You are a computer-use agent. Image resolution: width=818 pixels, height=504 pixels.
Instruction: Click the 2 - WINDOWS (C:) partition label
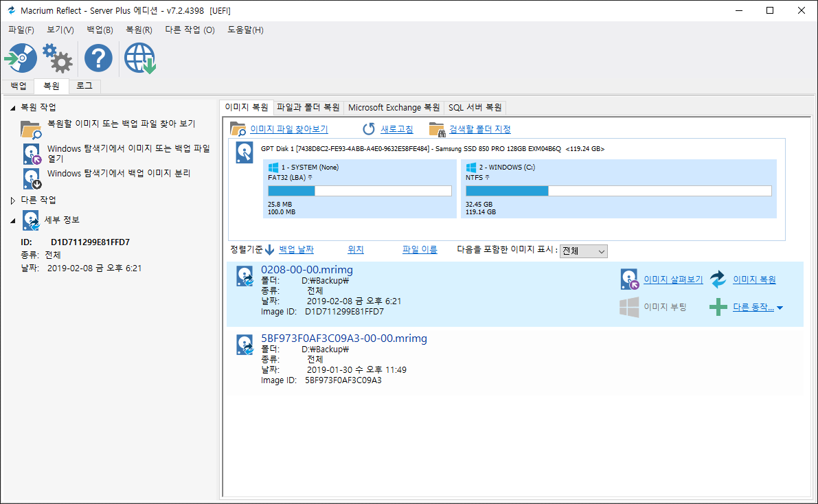pyautogui.click(x=507, y=168)
